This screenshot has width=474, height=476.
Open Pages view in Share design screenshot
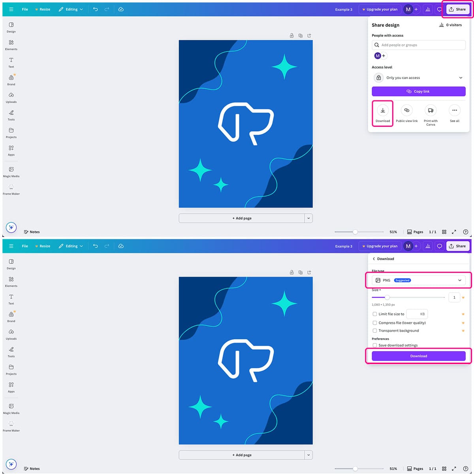tap(415, 232)
